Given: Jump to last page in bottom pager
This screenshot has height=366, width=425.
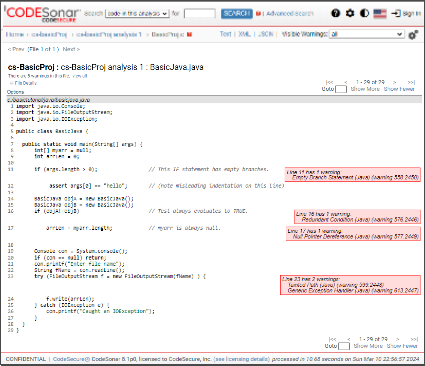Looking at the screenshot, I should (414, 339).
